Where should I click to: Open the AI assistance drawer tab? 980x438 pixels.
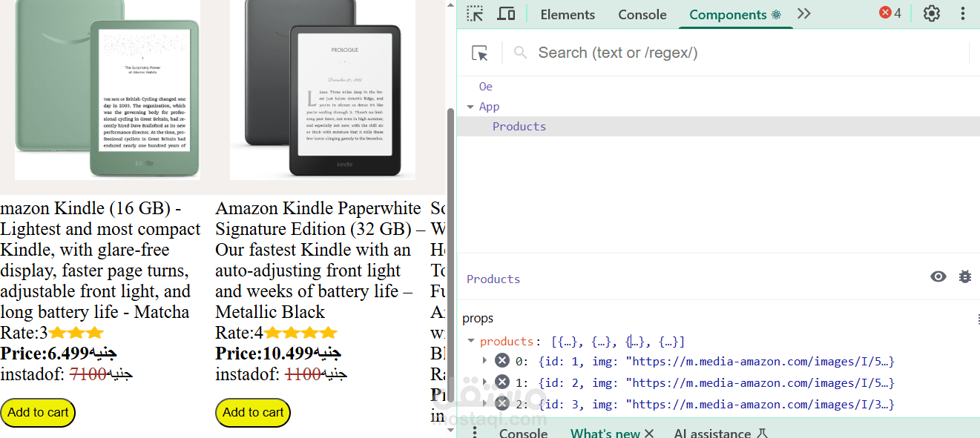tap(720, 434)
